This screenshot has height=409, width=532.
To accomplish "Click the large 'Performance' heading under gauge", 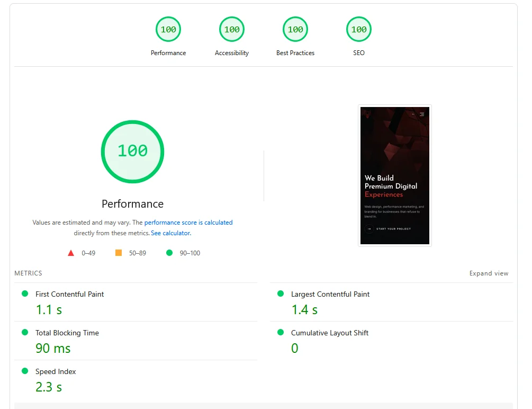I will [x=133, y=204].
